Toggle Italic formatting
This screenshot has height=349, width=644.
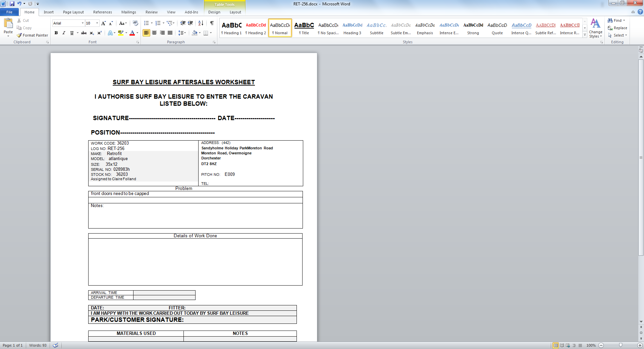pyautogui.click(x=64, y=33)
